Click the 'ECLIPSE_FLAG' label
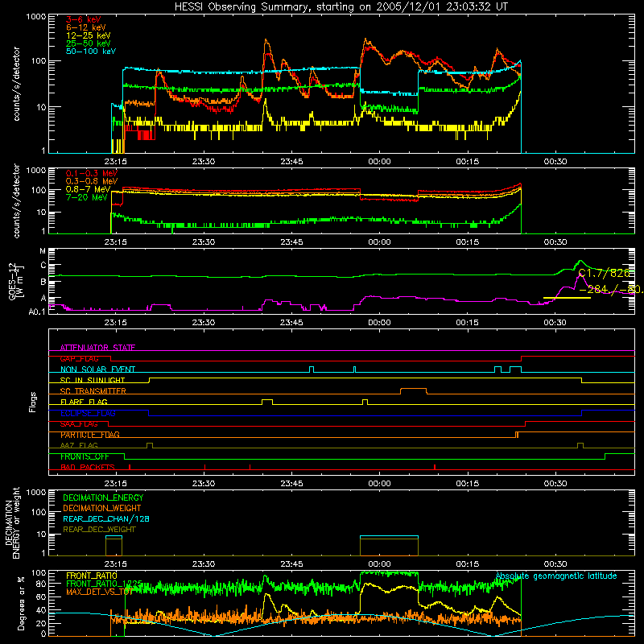 88,413
